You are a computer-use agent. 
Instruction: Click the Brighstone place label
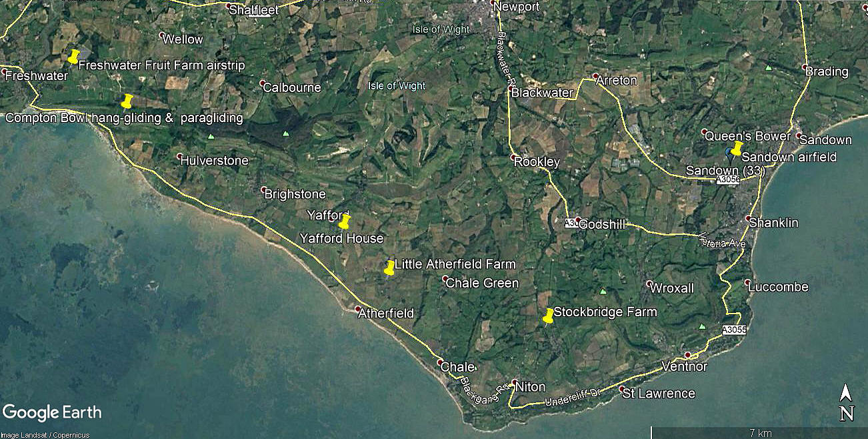[x=295, y=194]
